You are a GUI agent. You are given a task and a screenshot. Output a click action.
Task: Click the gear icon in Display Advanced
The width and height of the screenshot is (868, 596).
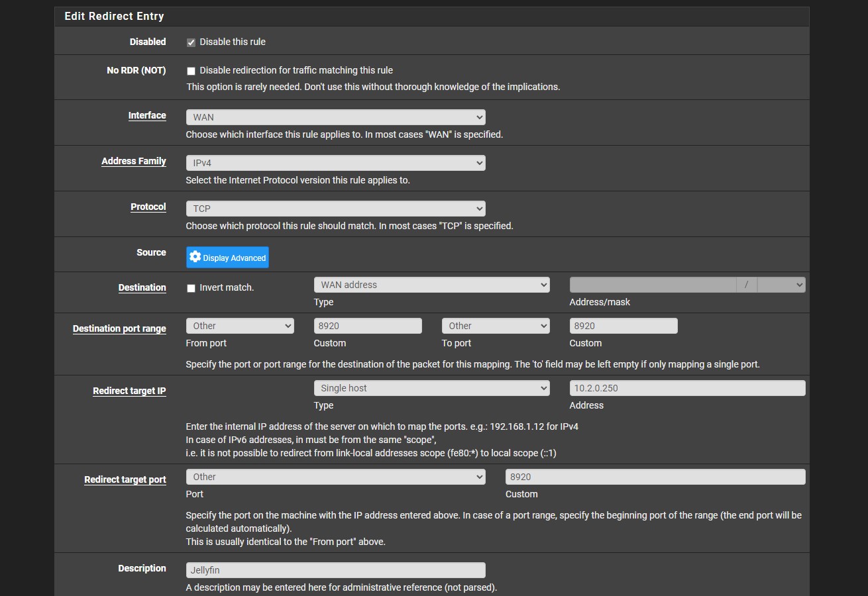pyautogui.click(x=195, y=257)
